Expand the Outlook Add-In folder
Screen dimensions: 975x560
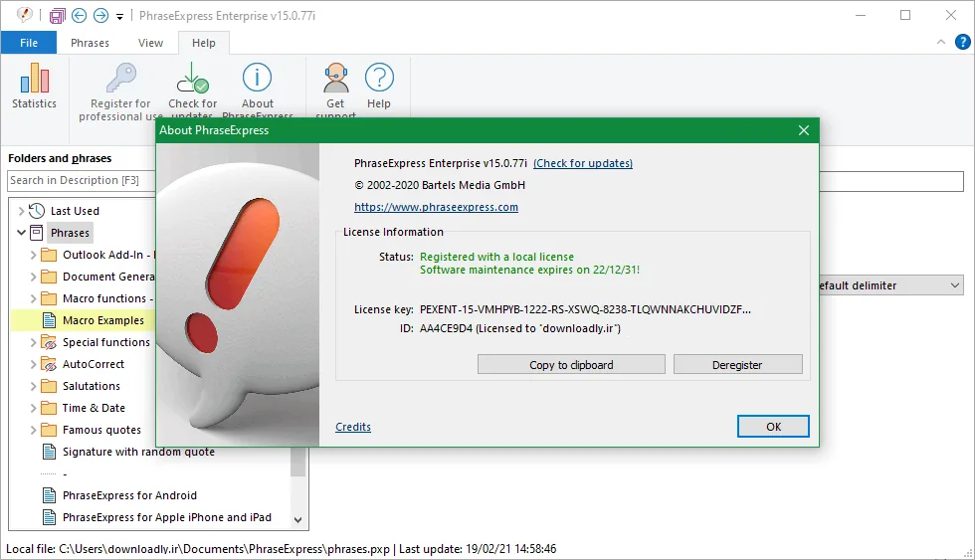[x=33, y=255]
